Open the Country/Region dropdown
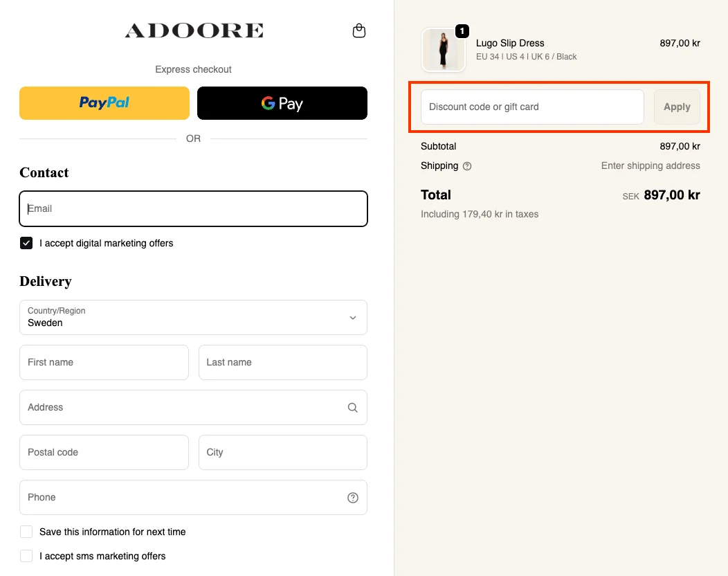Image resolution: width=728 pixels, height=576 pixels. point(193,317)
